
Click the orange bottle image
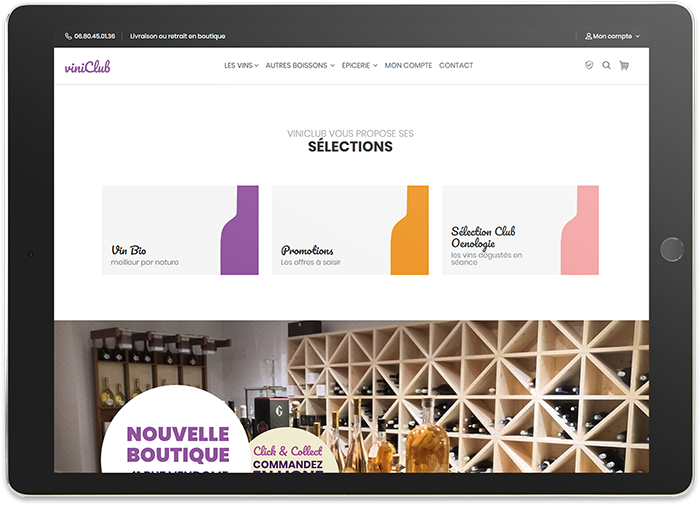click(x=410, y=230)
